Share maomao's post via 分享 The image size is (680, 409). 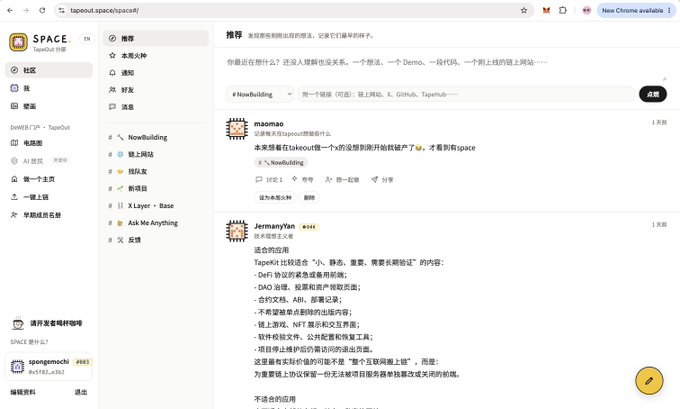click(382, 180)
